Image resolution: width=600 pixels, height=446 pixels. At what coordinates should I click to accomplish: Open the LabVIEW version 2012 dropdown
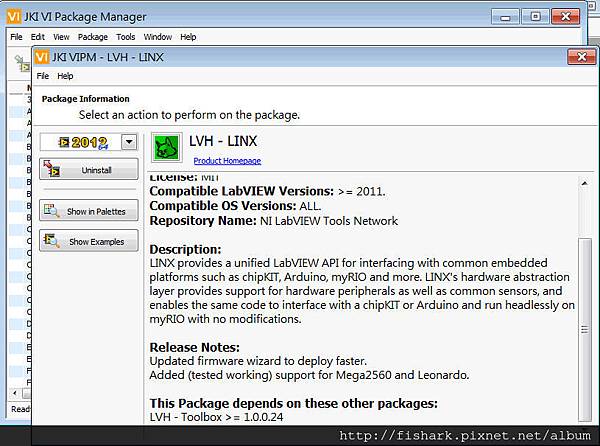[x=129, y=142]
